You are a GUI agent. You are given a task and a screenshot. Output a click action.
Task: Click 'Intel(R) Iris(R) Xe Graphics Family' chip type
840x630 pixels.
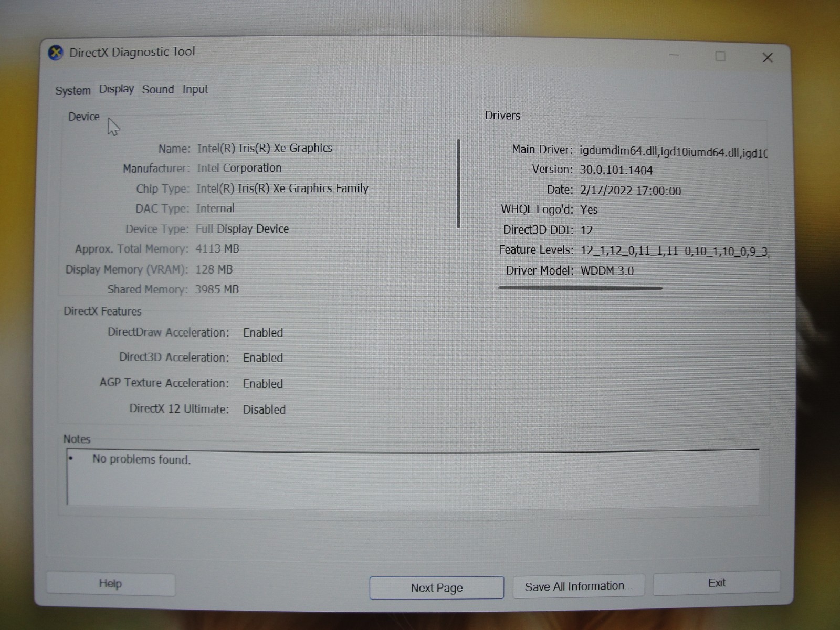point(282,188)
